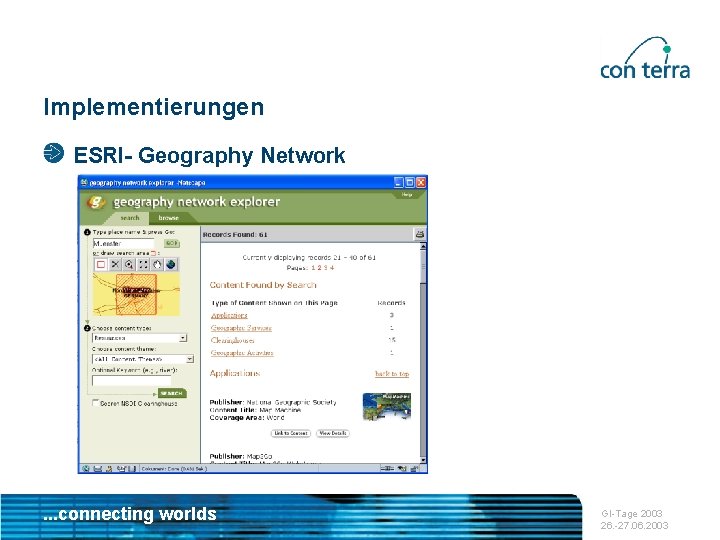Viewport: 720px width, 540px height.
Task: Click the Link to Content button
Action: pos(291,433)
